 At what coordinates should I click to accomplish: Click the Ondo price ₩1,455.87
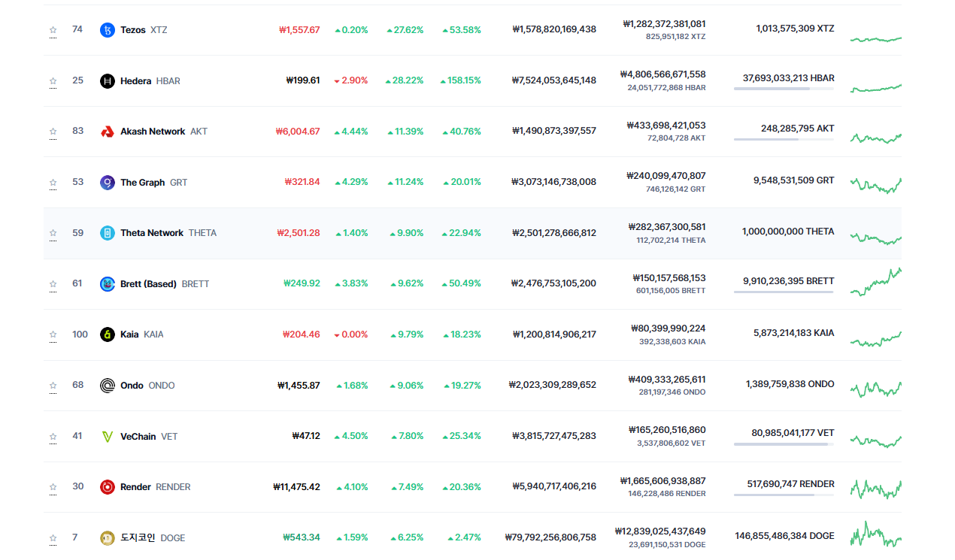299,386
